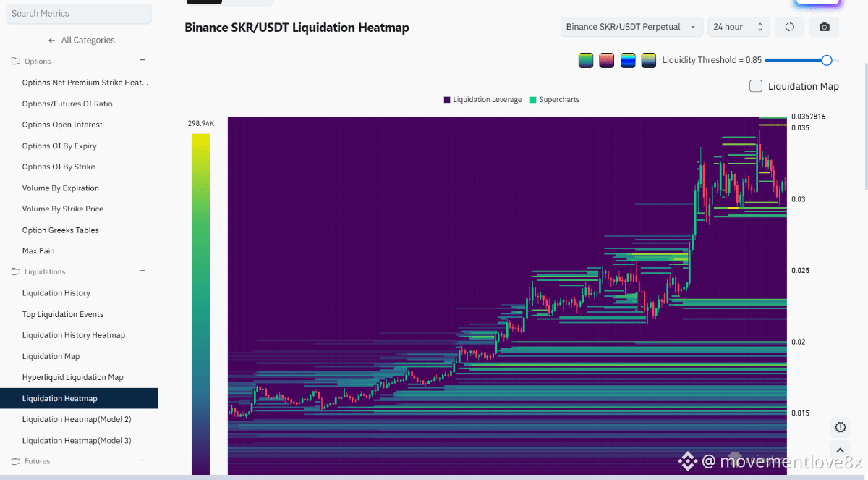Screen dimensions: 868x480
Task: Click the heatmap color scale bar
Action: click(x=201, y=304)
